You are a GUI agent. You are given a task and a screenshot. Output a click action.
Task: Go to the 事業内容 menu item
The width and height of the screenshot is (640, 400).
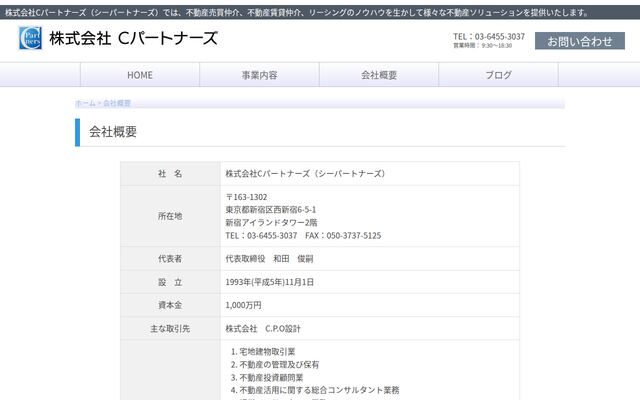tap(260, 75)
